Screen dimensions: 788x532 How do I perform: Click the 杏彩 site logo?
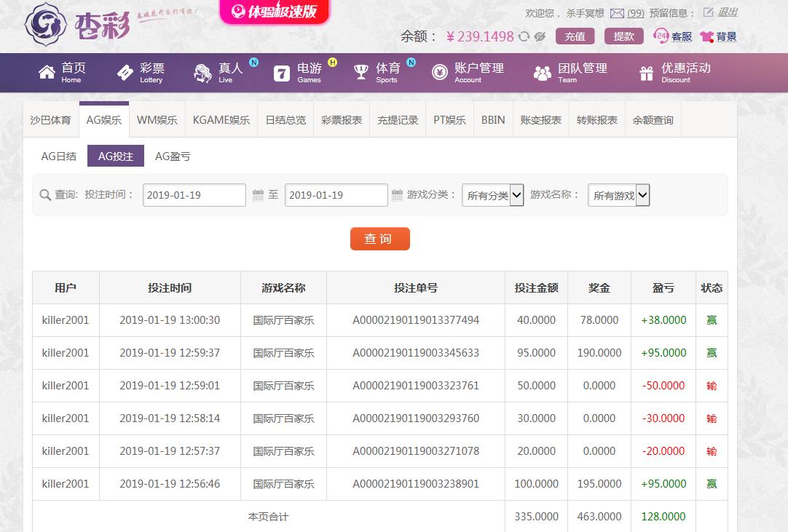click(76, 25)
